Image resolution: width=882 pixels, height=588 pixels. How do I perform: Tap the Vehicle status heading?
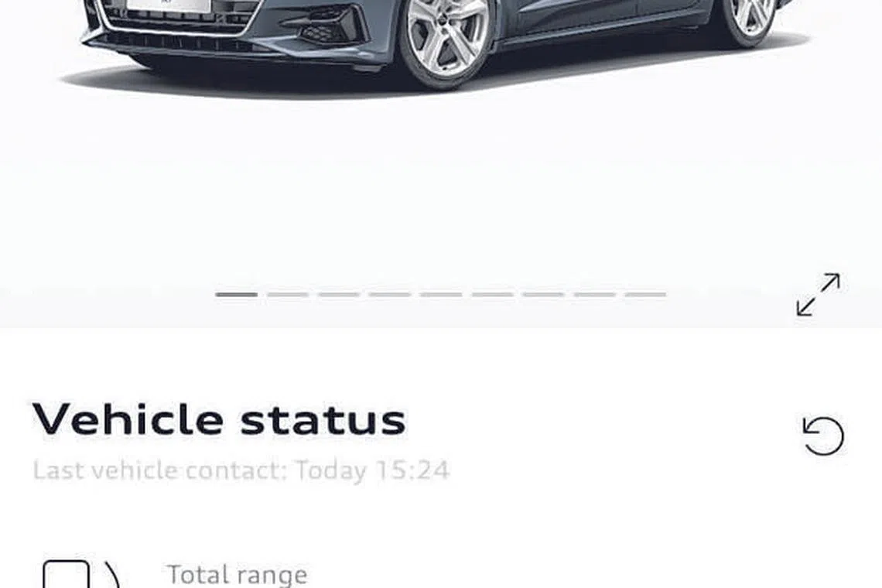(x=219, y=419)
